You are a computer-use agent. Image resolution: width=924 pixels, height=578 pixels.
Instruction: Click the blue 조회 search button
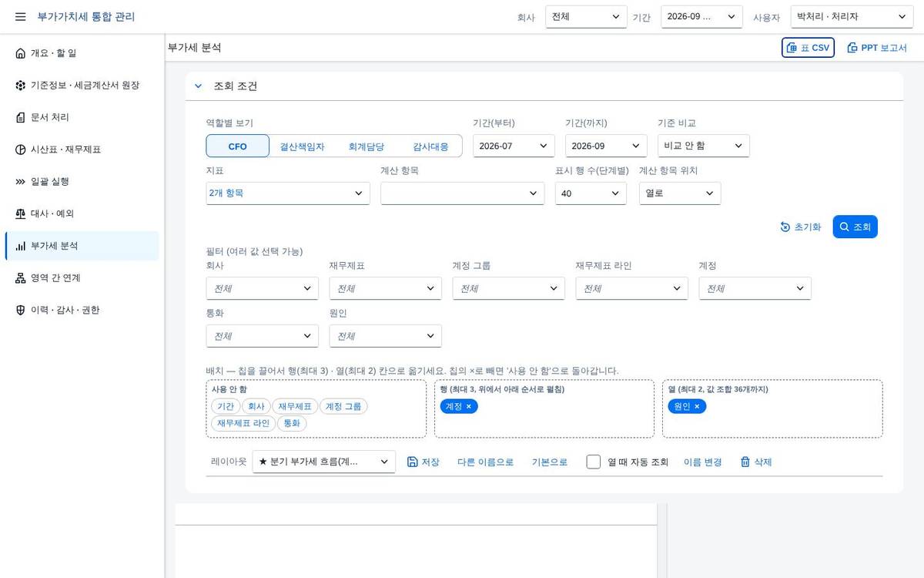(855, 227)
